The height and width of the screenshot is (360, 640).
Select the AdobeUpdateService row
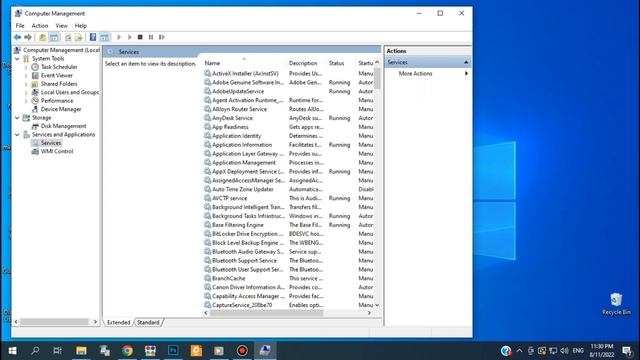238,91
